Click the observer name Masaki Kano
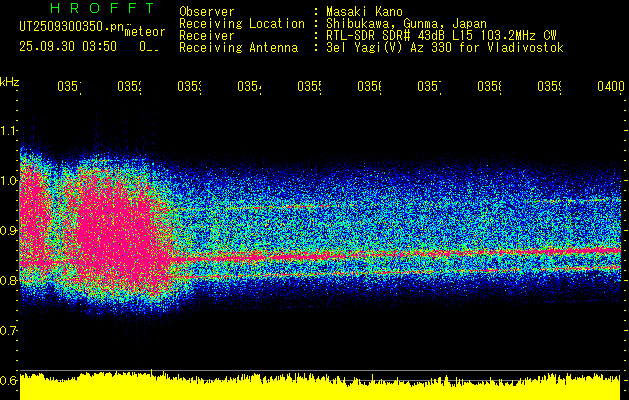This screenshot has height=400, width=629. (364, 12)
